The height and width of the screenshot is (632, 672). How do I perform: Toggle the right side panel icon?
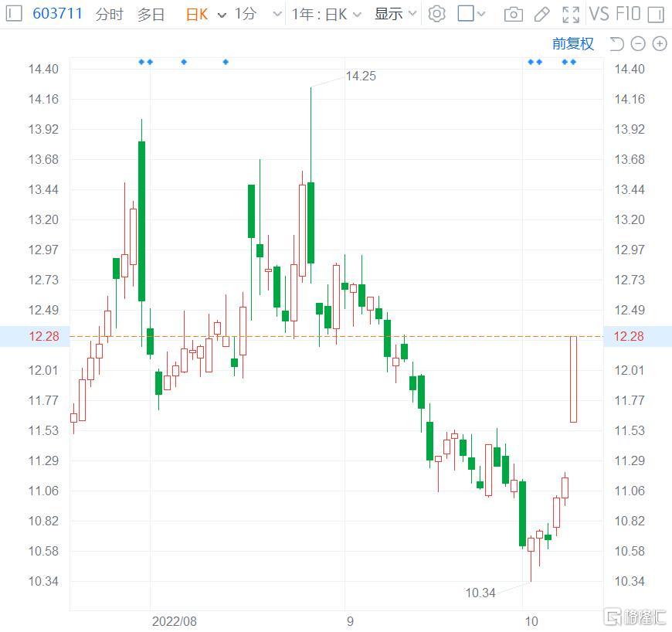656,14
